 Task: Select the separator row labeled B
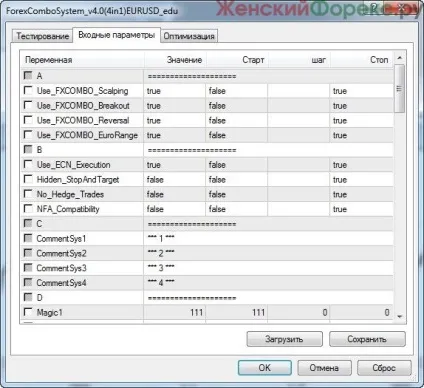tap(207, 150)
